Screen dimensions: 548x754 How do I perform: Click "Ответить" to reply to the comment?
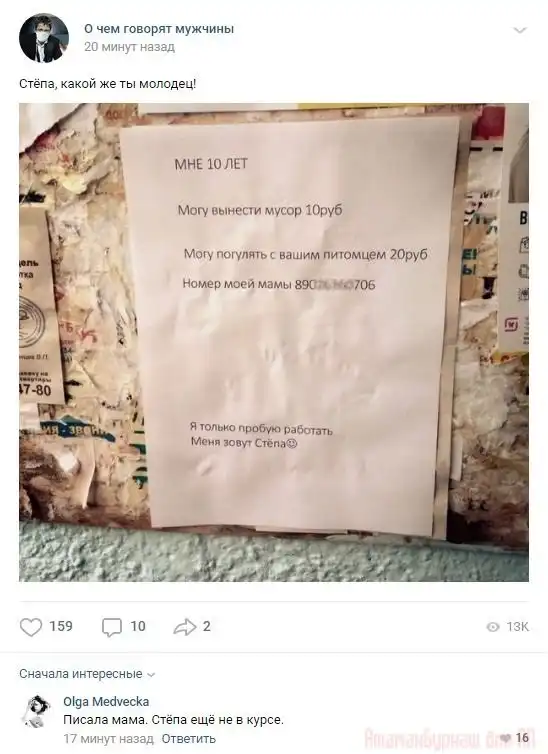tap(188, 739)
